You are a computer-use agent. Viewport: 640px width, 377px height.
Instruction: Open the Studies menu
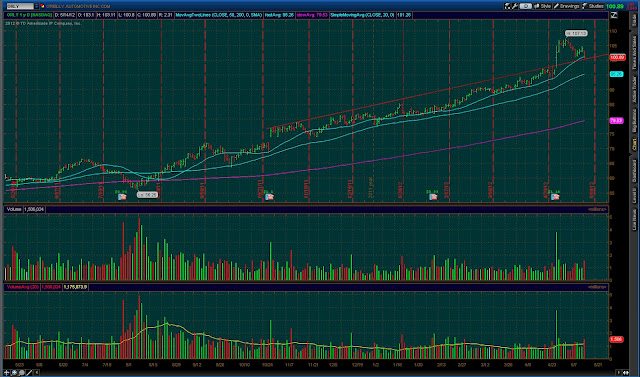(593, 6)
